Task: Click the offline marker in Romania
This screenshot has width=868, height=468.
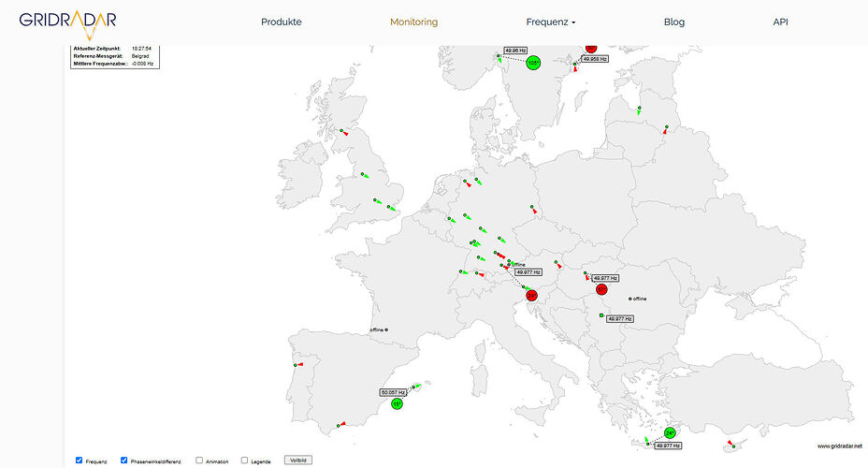Action: pos(630,299)
